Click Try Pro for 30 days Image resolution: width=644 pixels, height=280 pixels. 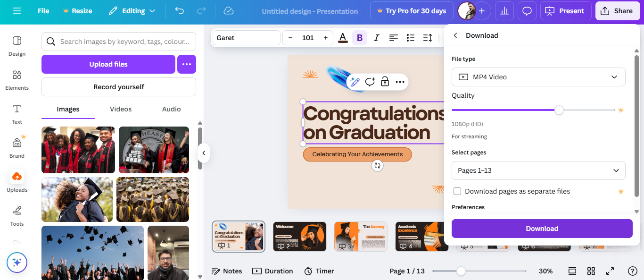coord(412,11)
